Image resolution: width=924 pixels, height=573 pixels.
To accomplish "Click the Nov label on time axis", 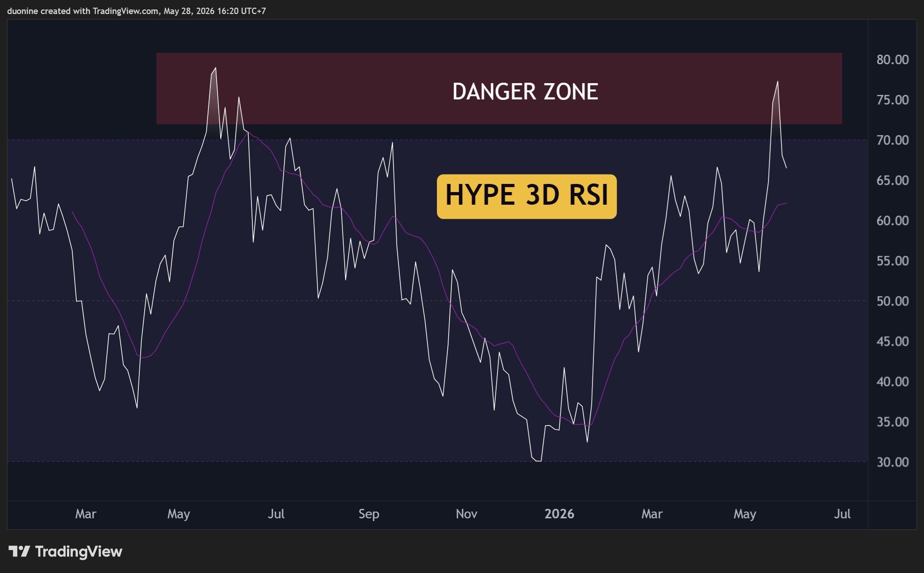I will 466,514.
